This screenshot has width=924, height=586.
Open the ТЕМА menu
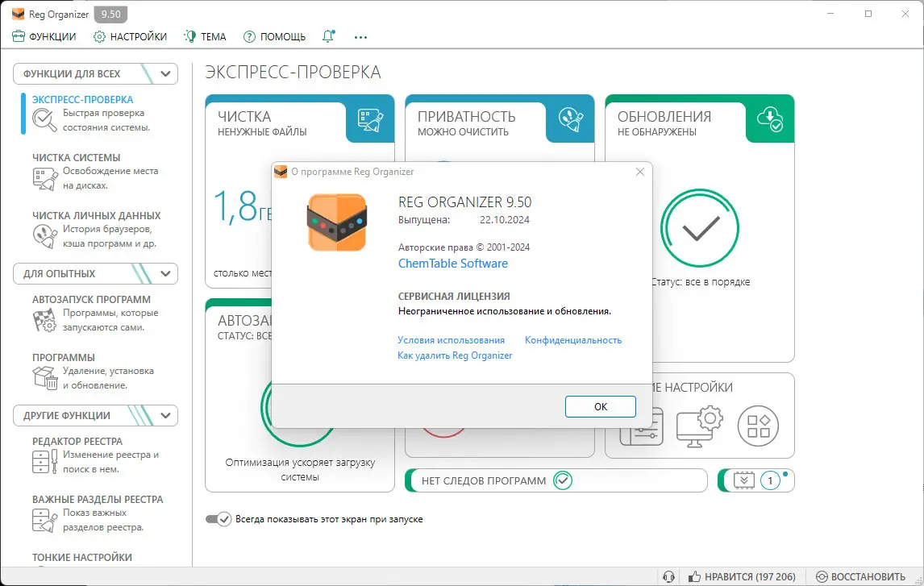pyautogui.click(x=205, y=36)
